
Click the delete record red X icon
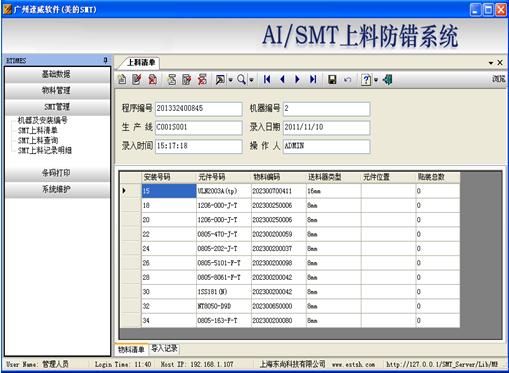tap(153, 79)
